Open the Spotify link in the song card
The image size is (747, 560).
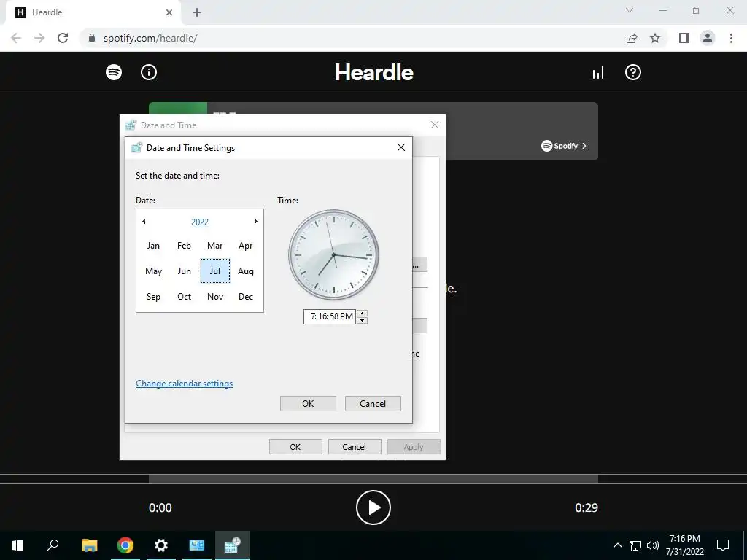[564, 146]
